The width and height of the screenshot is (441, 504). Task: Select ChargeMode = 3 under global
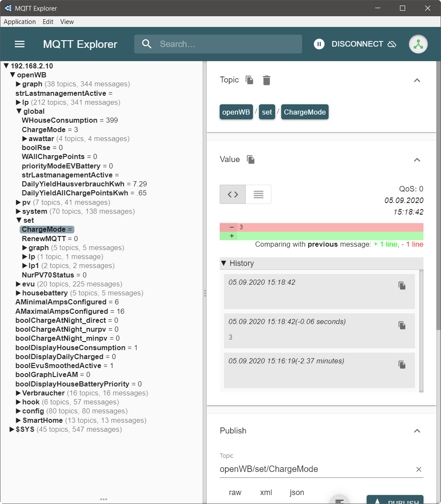50,130
